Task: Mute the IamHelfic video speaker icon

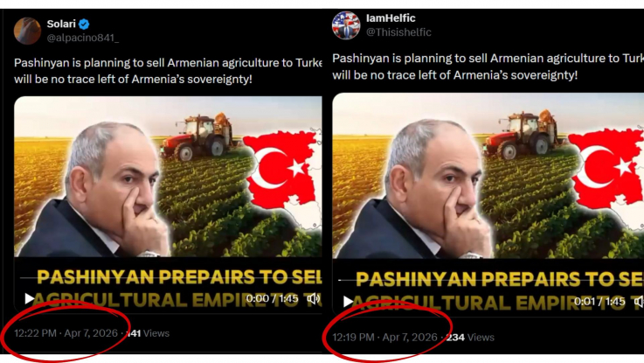Action: click(x=638, y=302)
